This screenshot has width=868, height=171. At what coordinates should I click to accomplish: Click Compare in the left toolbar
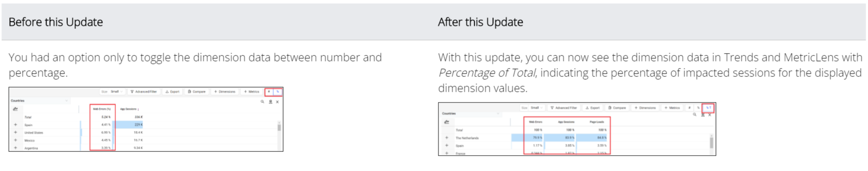pyautogui.click(x=197, y=92)
